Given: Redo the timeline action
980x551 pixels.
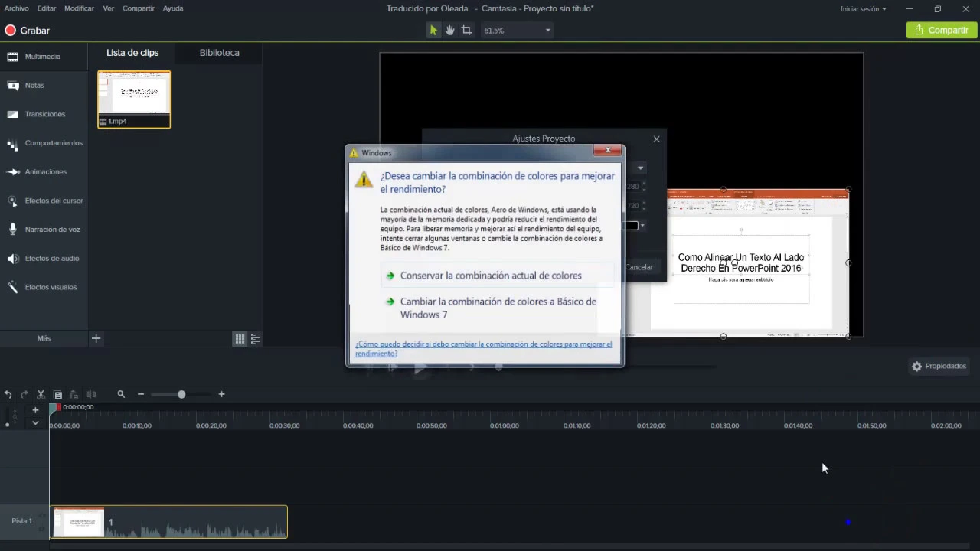Looking at the screenshot, I should pos(24,394).
